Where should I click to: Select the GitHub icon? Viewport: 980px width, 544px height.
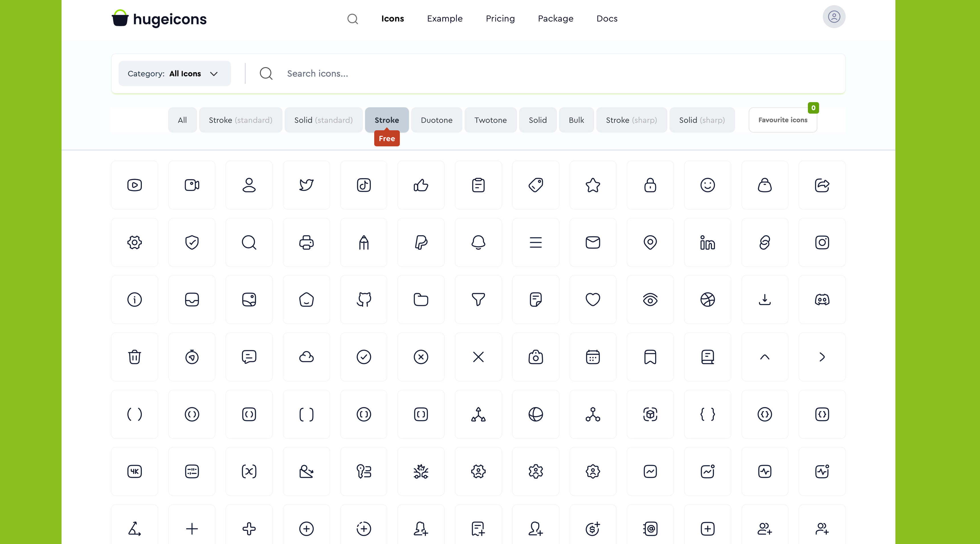363,300
